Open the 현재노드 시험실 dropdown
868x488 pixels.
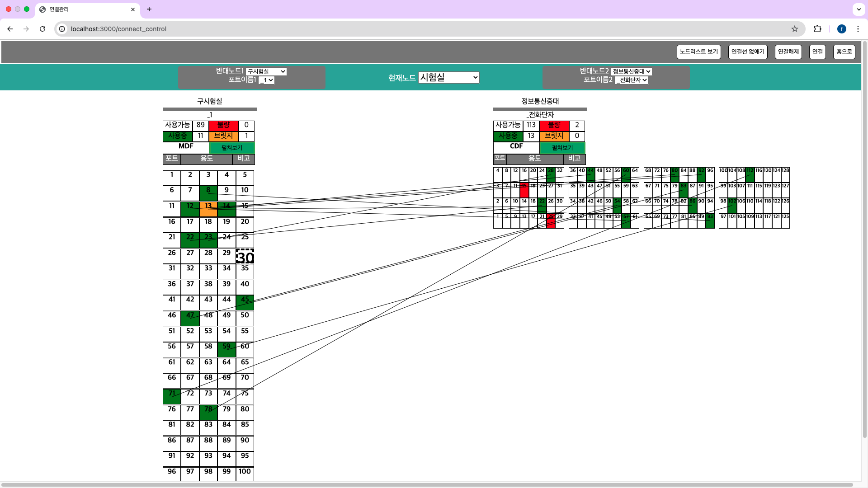pyautogui.click(x=449, y=77)
